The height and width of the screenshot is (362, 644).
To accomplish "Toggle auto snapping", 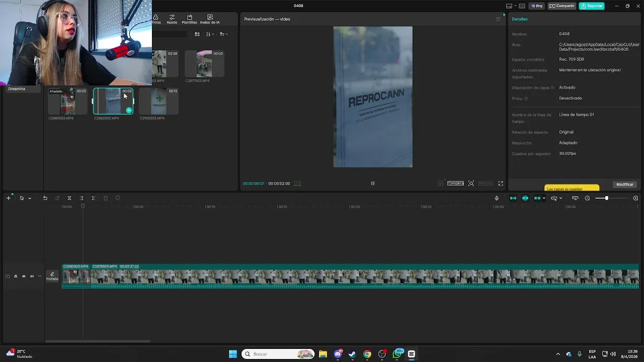I will pos(525,198).
